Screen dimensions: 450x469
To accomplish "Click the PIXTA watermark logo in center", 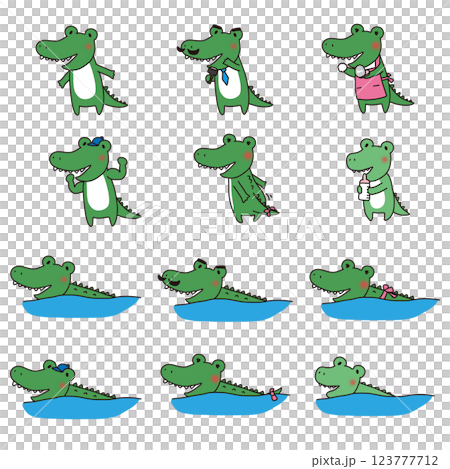I will [x=225, y=225].
